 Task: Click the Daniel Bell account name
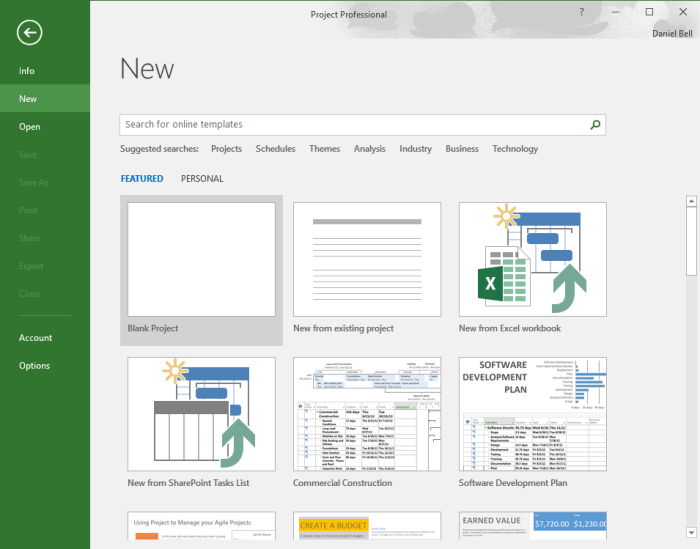tap(672, 33)
